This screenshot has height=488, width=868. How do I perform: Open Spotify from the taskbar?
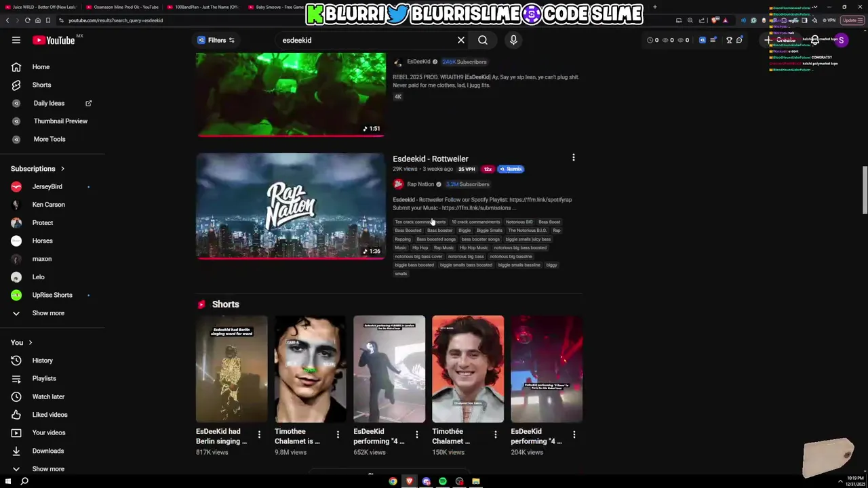coord(443,481)
